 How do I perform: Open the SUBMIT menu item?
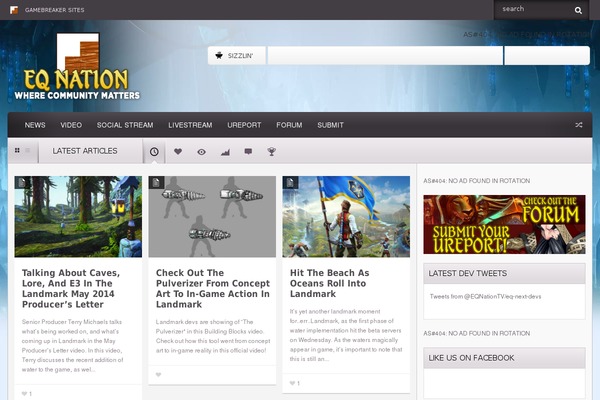(x=330, y=125)
